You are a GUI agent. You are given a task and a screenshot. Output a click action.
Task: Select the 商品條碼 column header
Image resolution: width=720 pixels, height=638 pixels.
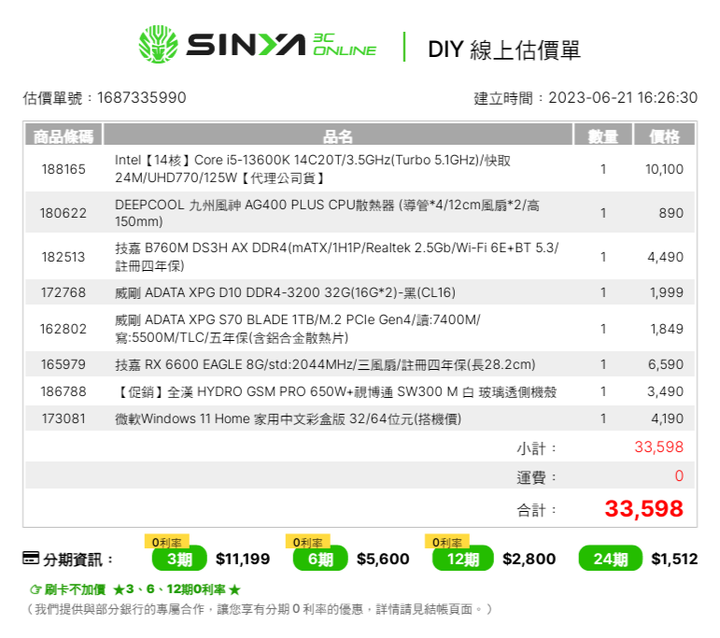click(63, 136)
